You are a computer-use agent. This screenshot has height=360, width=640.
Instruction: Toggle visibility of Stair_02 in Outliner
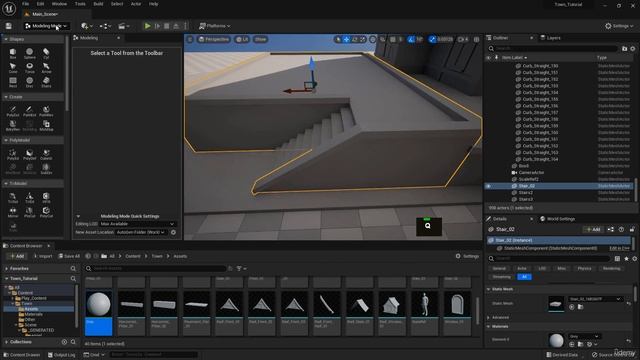pos(488,186)
